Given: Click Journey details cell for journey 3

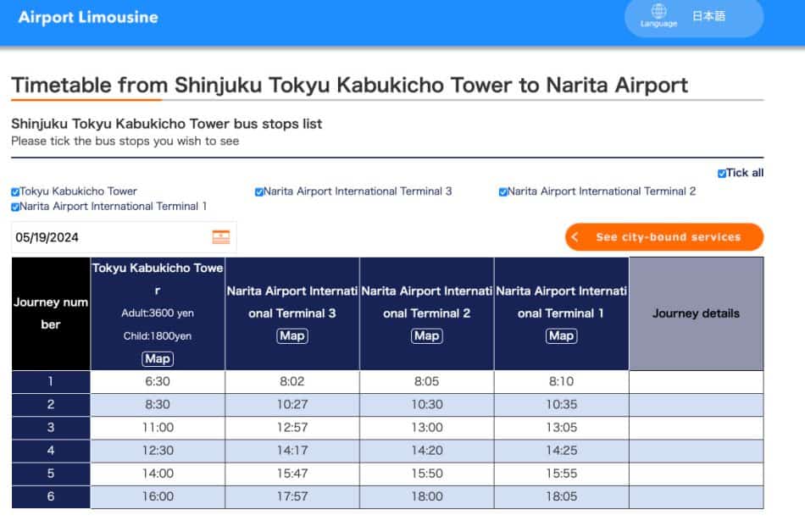Looking at the screenshot, I should [696, 428].
